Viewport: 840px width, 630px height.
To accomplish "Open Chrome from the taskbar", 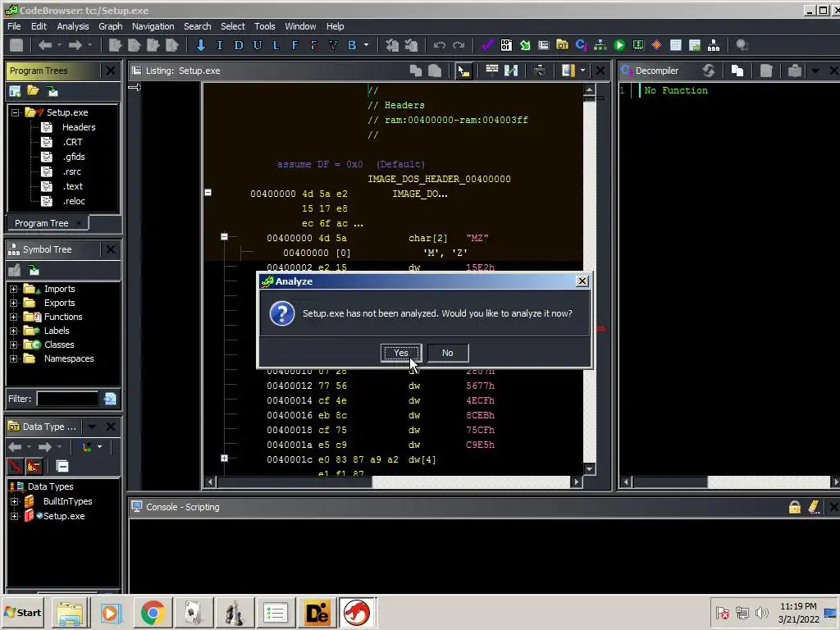I will pos(153,612).
